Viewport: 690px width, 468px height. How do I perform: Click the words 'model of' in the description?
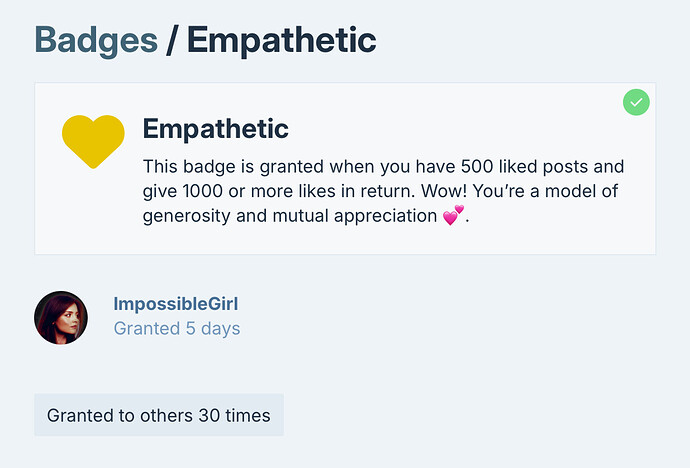581,191
